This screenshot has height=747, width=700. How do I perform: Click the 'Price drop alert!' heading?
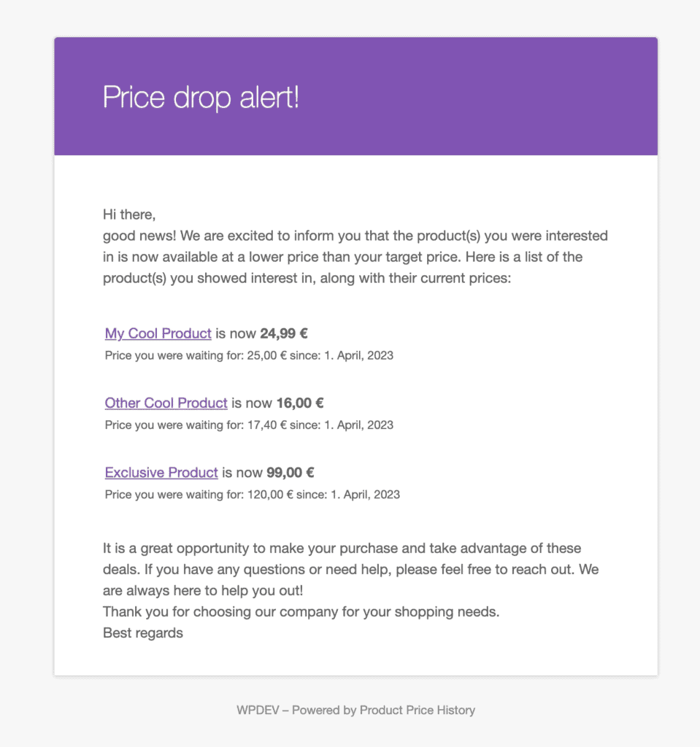click(x=201, y=96)
